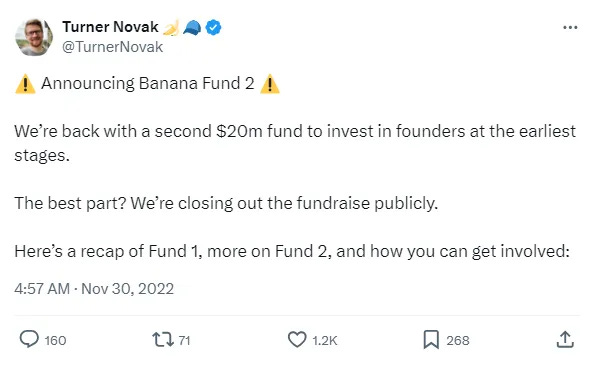This screenshot has width=596, height=370.
Task: Click the reply speech bubble icon
Action: [29, 339]
